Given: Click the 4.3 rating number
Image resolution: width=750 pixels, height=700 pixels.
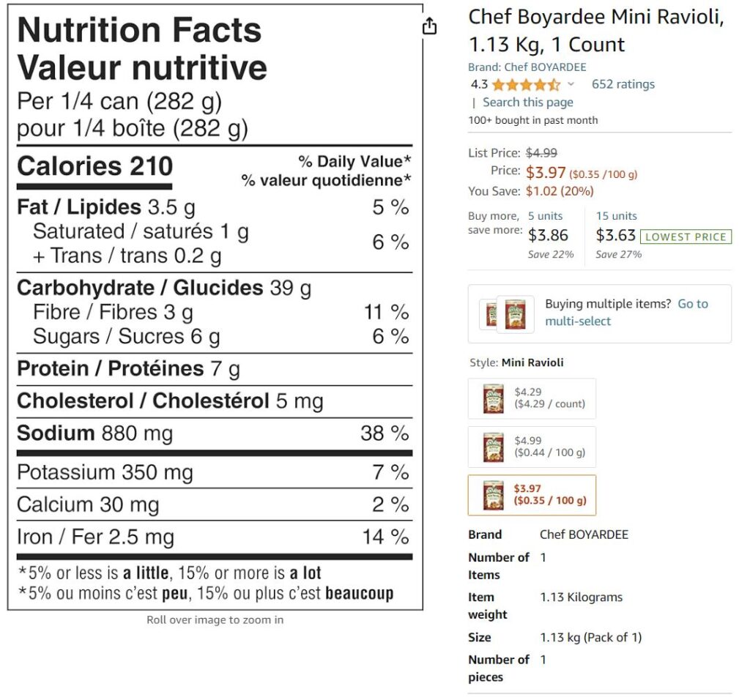Looking at the screenshot, I should point(479,84).
